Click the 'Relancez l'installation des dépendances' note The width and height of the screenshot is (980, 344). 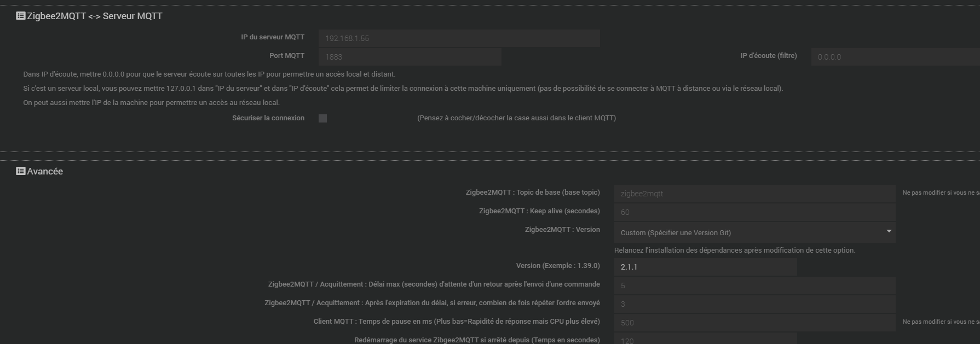coord(735,250)
